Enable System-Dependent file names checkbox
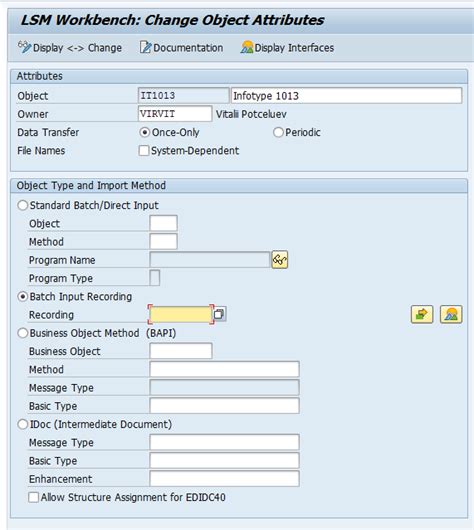Screen dimensions: 474x530 click(x=144, y=151)
